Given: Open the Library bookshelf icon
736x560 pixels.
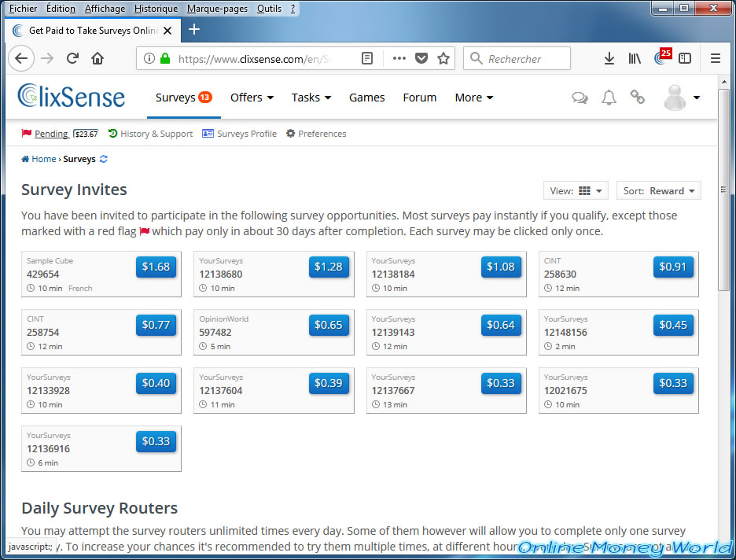Looking at the screenshot, I should click(635, 58).
